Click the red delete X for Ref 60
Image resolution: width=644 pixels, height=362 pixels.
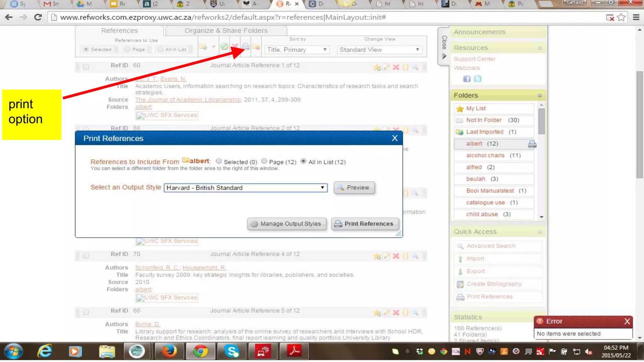coord(396,67)
